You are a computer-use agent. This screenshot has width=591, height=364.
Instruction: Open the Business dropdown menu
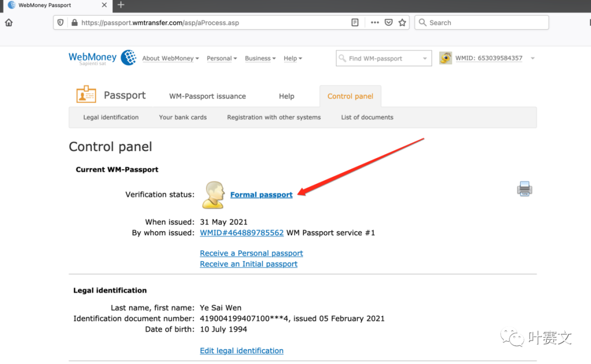coord(260,59)
